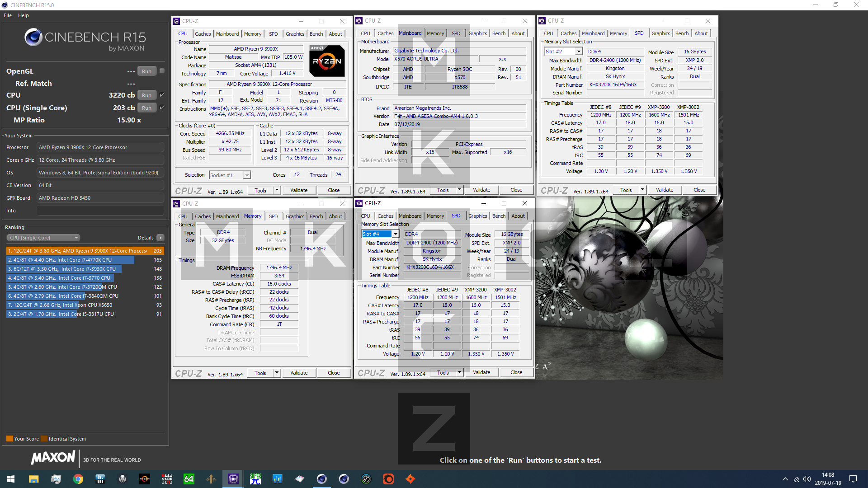Switch to Caches tab in the CPU window

point(203,34)
